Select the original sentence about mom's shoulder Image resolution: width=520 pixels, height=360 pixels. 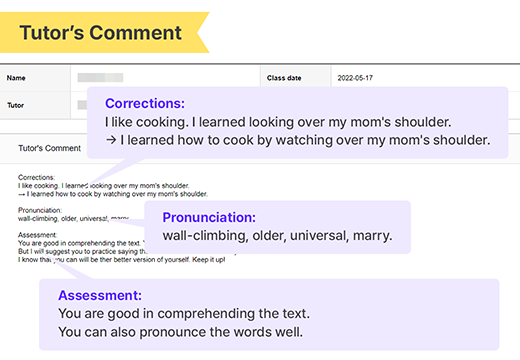(278, 122)
